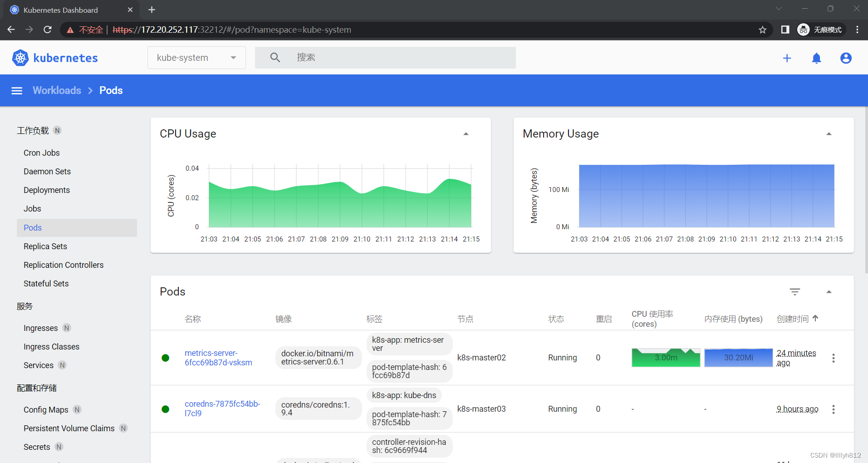Screen dimensions: 868x463
Task: Open Stateful Sets in the sidebar
Action: (46, 284)
